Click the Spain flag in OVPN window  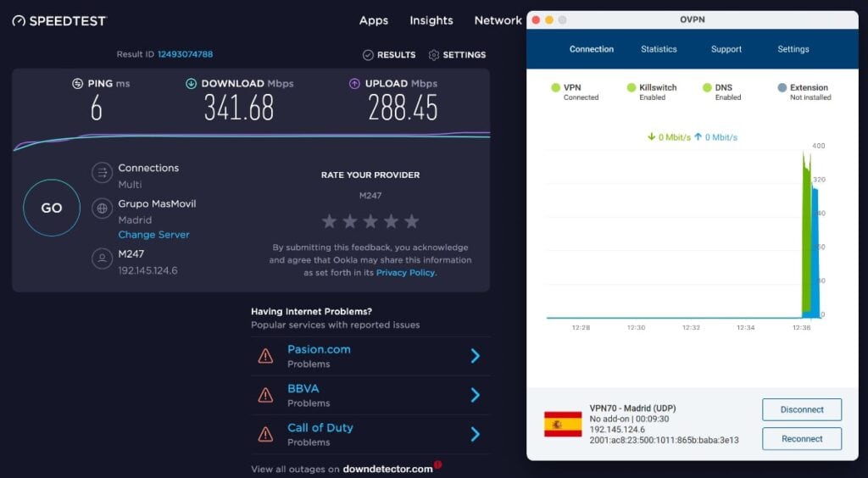coord(563,424)
